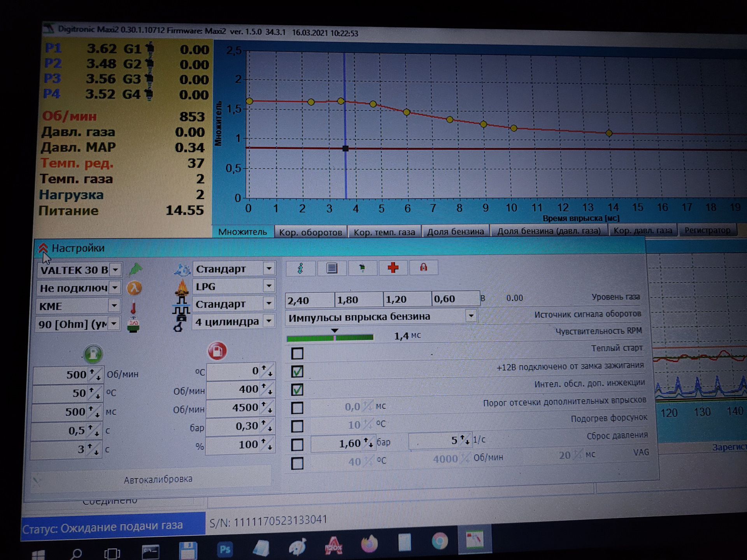This screenshot has height=560, width=747.
Task: Expand Импульсы впрыска бензина source dropdown
Action: pyautogui.click(x=471, y=316)
